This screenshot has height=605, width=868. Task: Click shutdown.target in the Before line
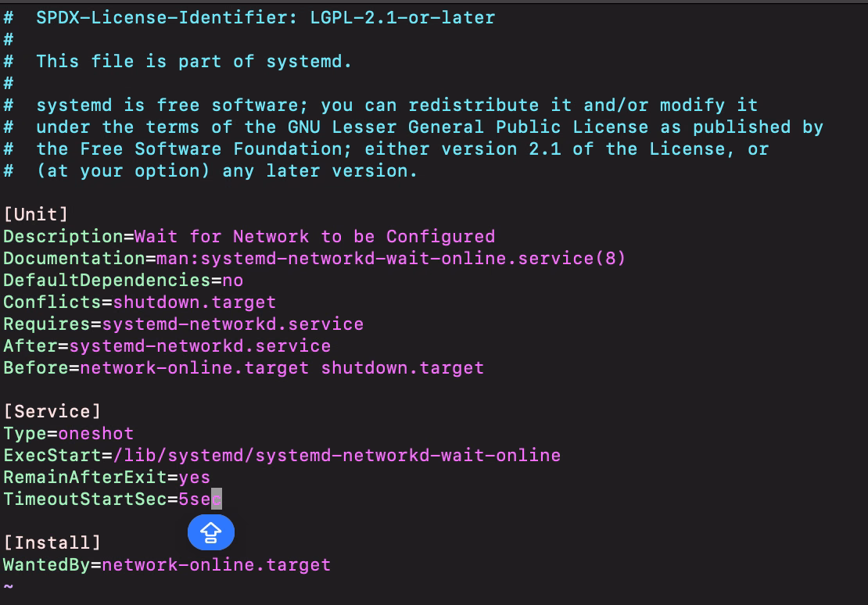403,368
